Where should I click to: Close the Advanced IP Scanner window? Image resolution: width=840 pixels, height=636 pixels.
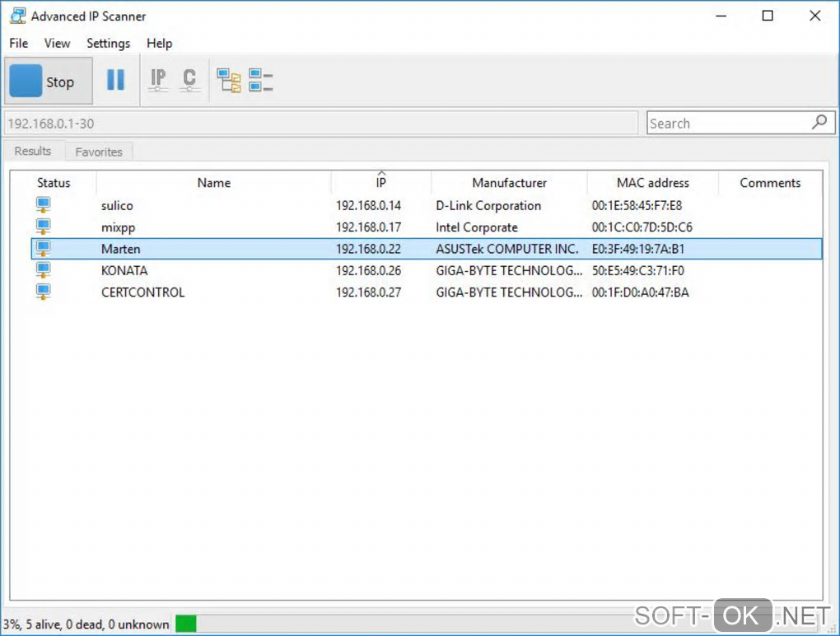(x=814, y=16)
